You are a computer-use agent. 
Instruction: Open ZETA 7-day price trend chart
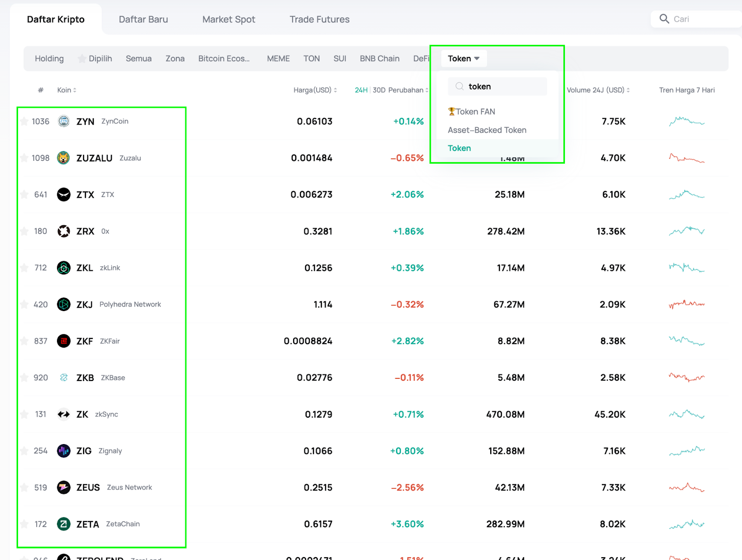point(687,524)
